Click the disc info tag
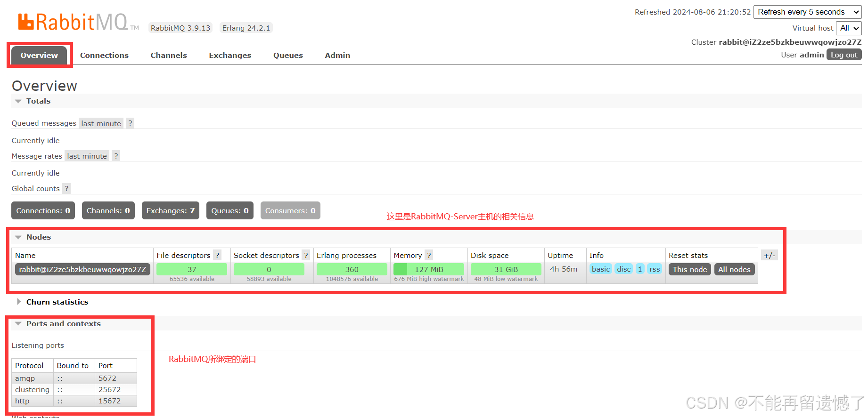The image size is (868, 418). (624, 269)
